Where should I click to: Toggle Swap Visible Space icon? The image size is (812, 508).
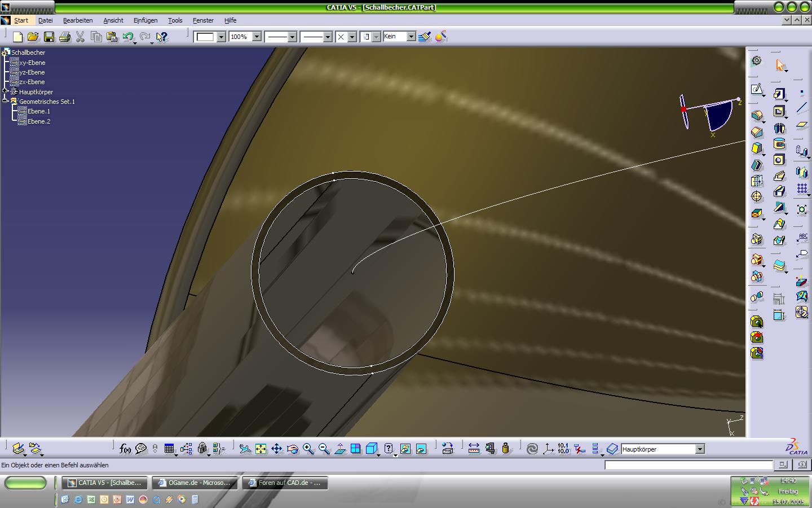coord(421,449)
